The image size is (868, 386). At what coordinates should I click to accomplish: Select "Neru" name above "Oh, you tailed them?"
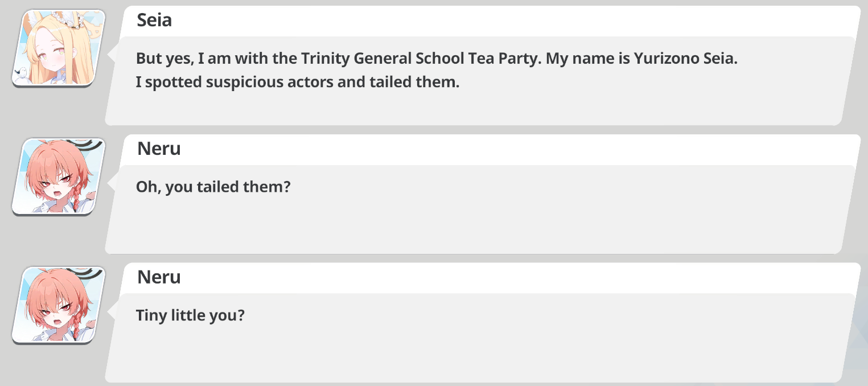[159, 149]
